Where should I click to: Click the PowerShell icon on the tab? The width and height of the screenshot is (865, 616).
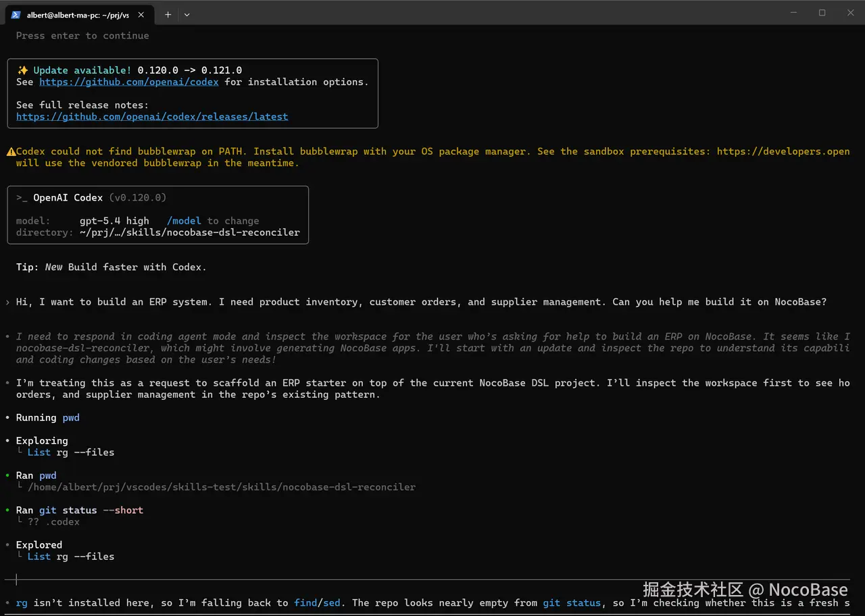point(16,14)
